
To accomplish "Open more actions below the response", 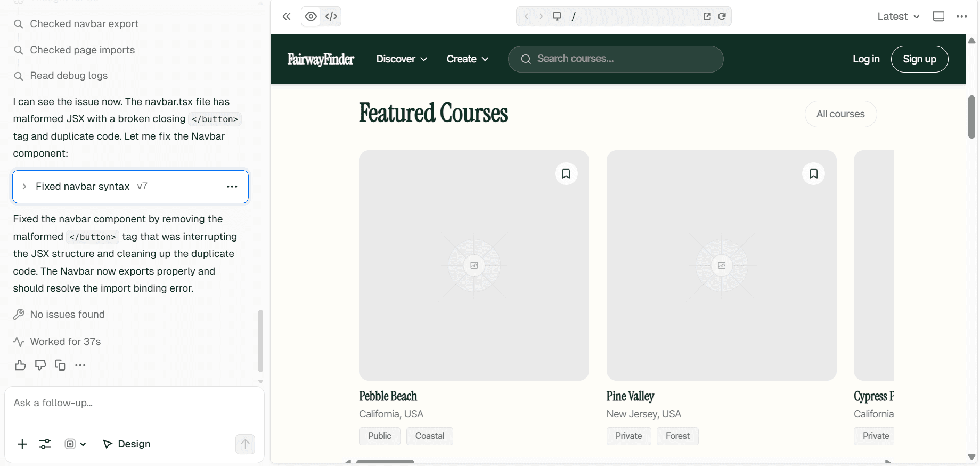I will point(80,365).
